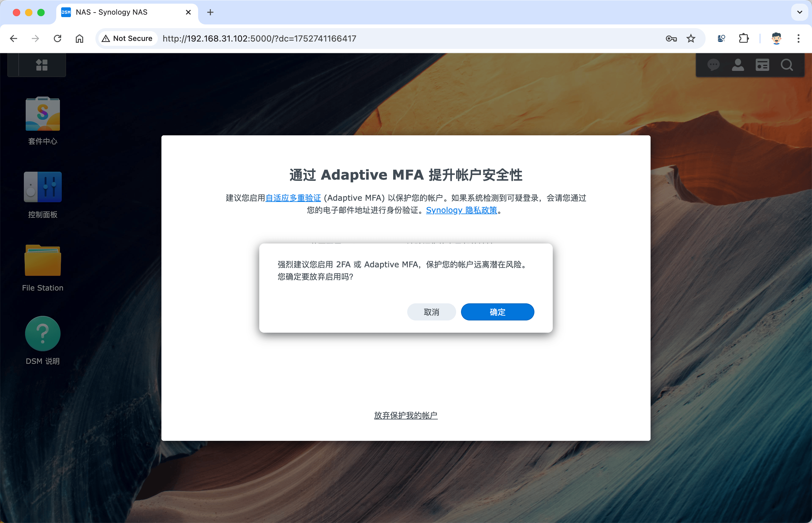The width and height of the screenshot is (812, 523).
Task: Open the DSM widgets panel icon
Action: (762, 65)
